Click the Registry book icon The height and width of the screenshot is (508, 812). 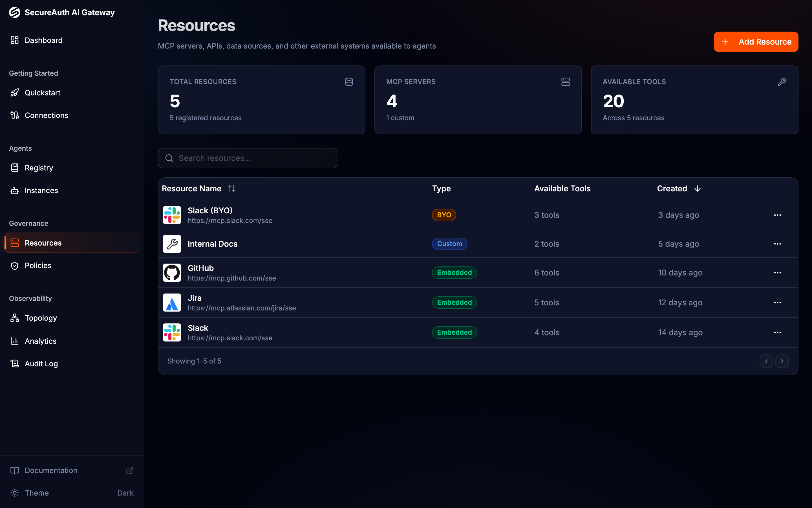pyautogui.click(x=14, y=168)
